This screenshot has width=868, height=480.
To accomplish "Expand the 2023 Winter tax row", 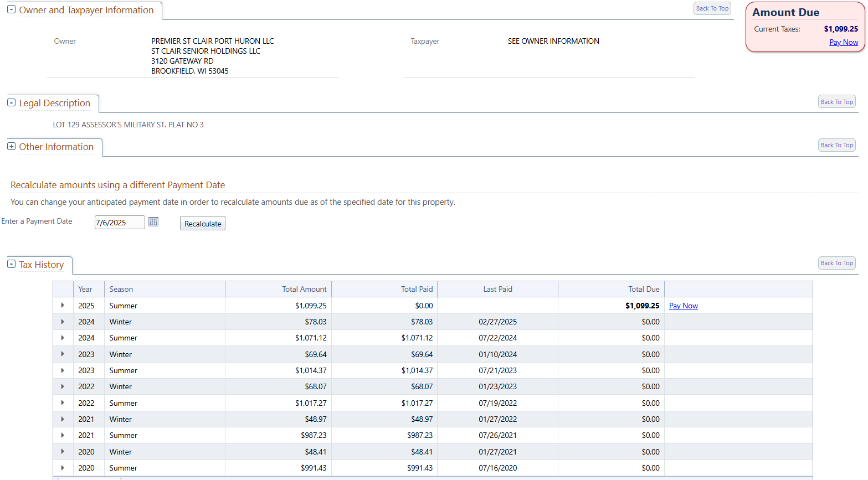I will tap(63, 354).
